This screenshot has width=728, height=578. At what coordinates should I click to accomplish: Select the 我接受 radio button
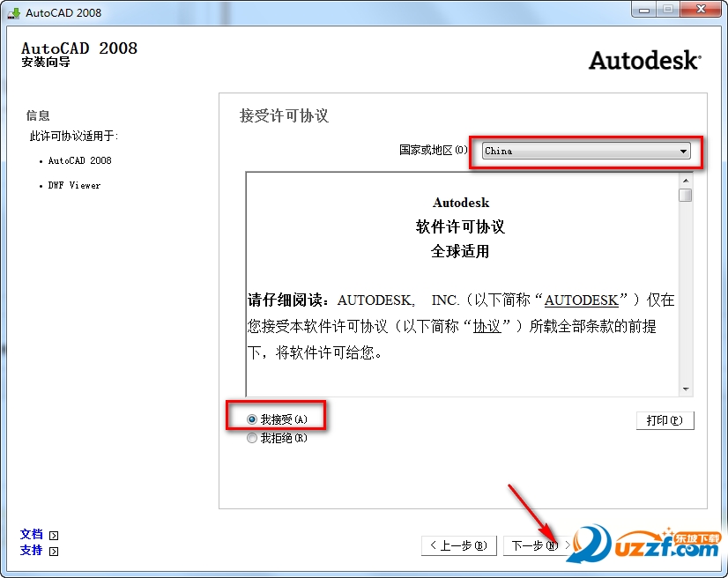(252, 420)
